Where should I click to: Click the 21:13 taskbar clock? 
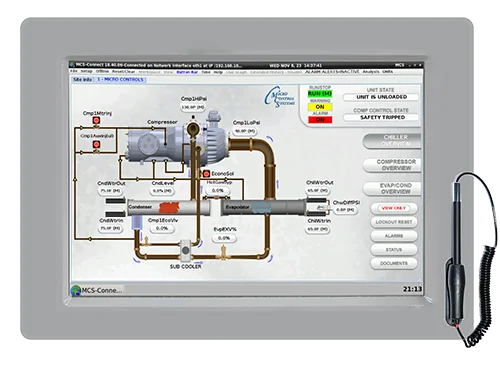(412, 289)
